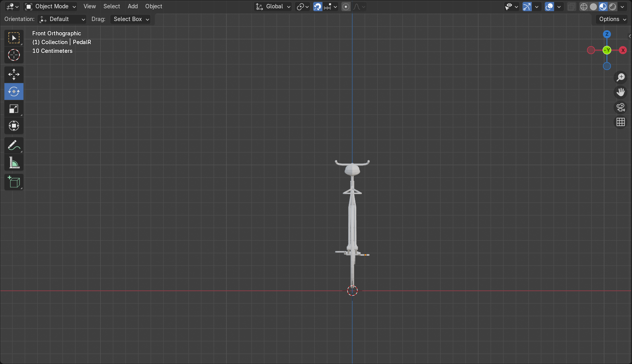
Task: Switch to Material Preview shading
Action: (x=603, y=6)
